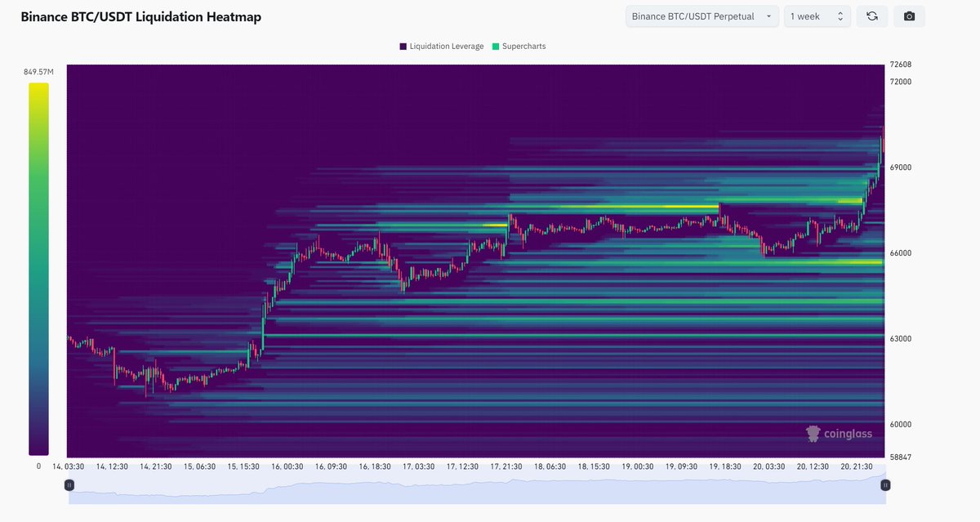Viewport: 980px width, 522px height.
Task: Click the 14, 03:30 time axis label
Action: (x=69, y=466)
